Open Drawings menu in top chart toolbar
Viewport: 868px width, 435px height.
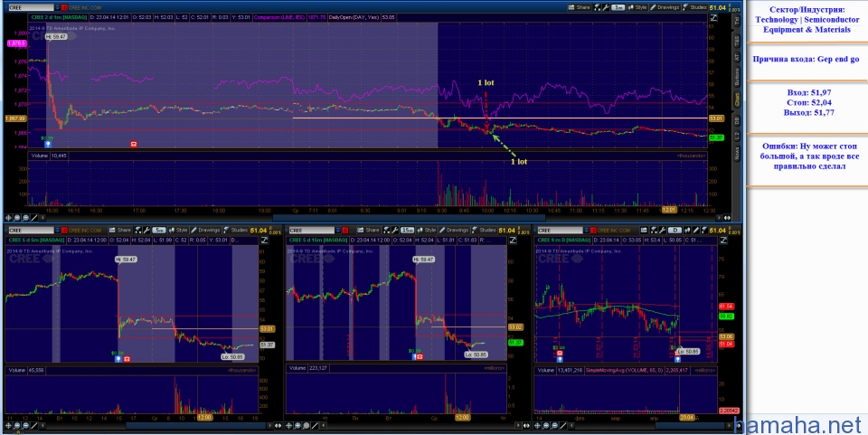click(x=665, y=7)
